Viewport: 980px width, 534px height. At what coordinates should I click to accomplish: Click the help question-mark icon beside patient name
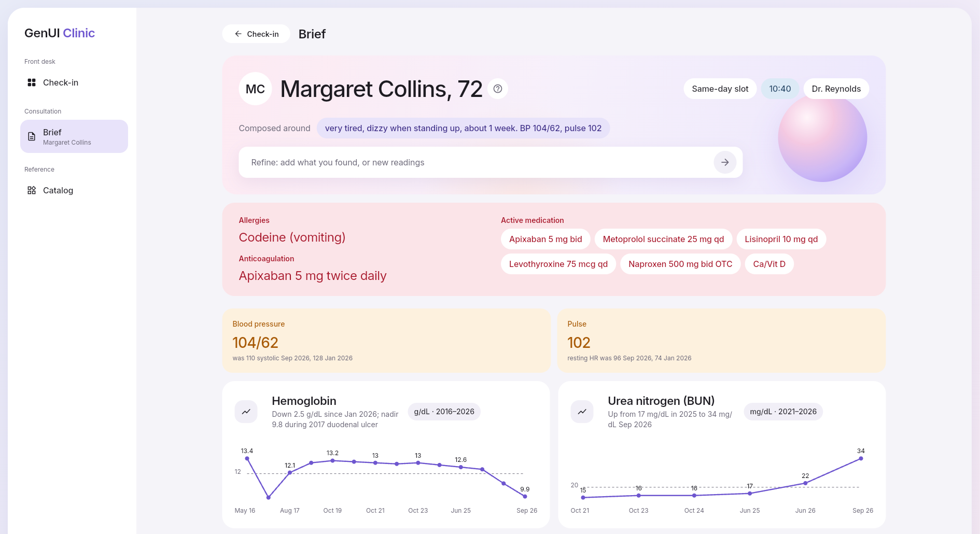498,89
